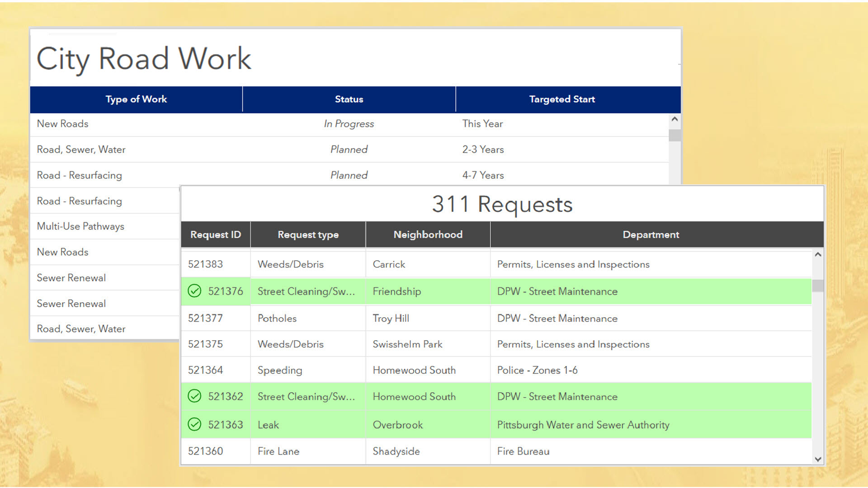
Task: Click the Multi-Use Pathways row
Action: 80,226
